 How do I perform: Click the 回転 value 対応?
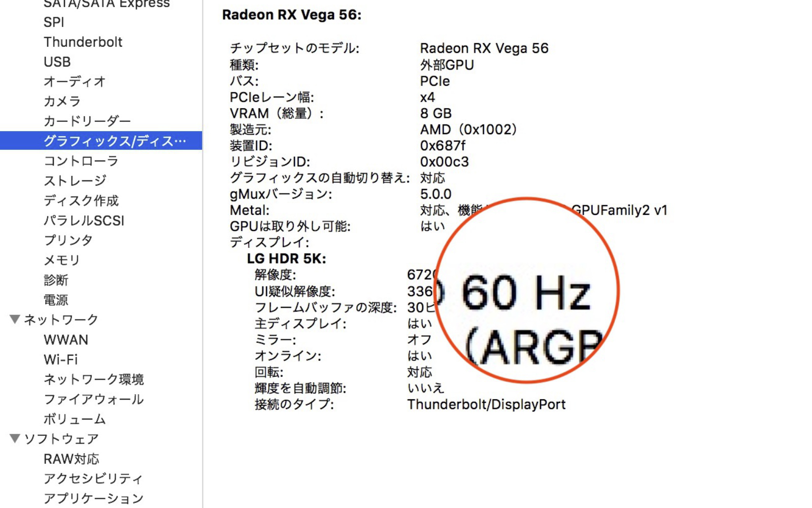click(420, 372)
